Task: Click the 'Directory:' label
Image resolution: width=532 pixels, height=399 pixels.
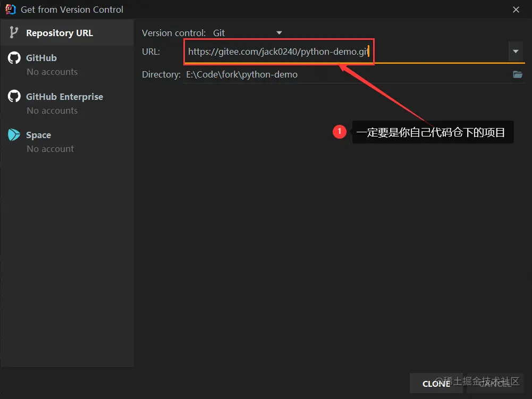Action: pos(161,74)
